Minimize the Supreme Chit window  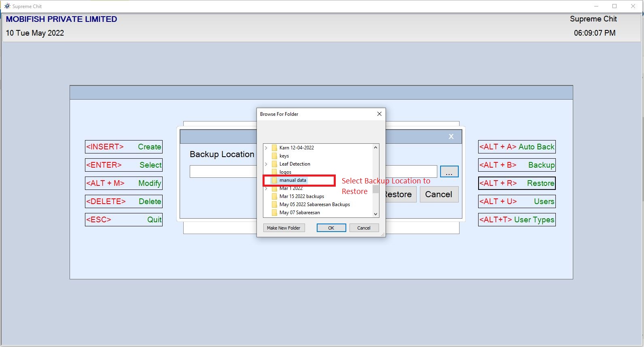pyautogui.click(x=596, y=6)
